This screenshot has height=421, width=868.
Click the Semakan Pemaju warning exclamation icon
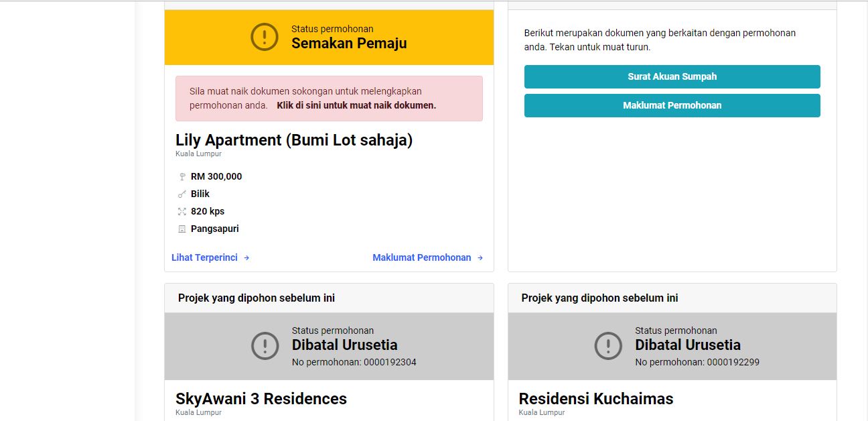pyautogui.click(x=265, y=36)
